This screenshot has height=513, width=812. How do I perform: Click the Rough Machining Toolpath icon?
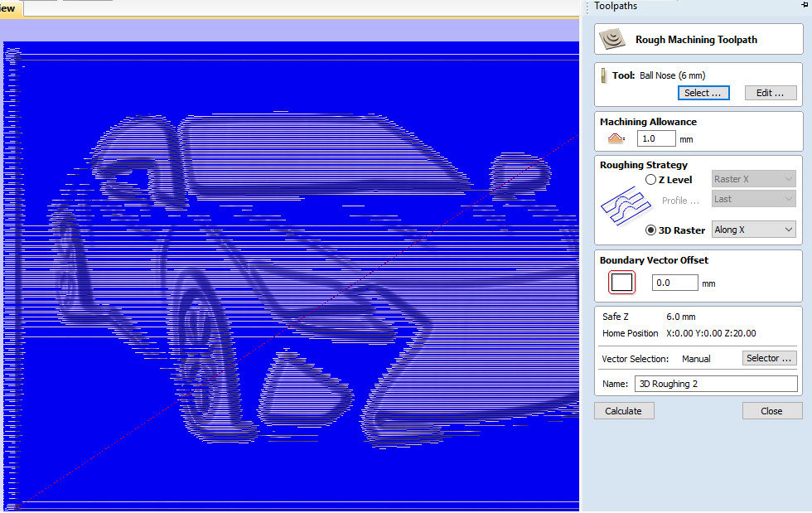611,40
